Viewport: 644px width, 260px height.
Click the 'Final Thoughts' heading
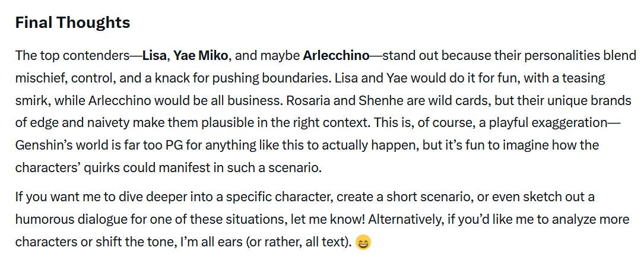pyautogui.click(x=72, y=23)
